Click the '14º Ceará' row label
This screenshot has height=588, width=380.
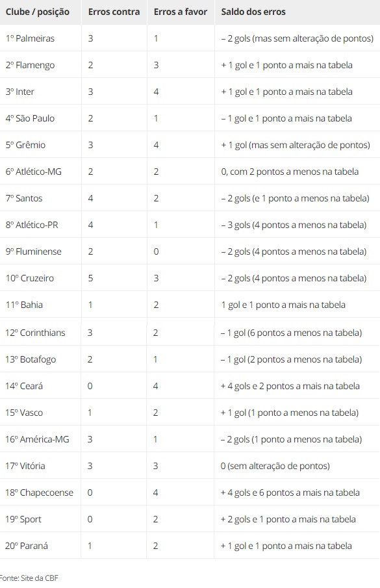pos(24,386)
